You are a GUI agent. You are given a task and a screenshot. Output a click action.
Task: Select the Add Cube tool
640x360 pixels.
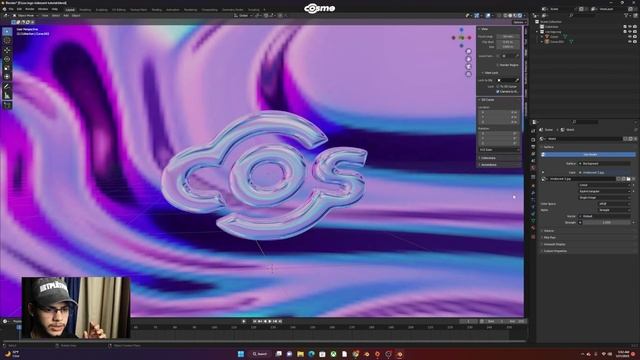point(7,105)
